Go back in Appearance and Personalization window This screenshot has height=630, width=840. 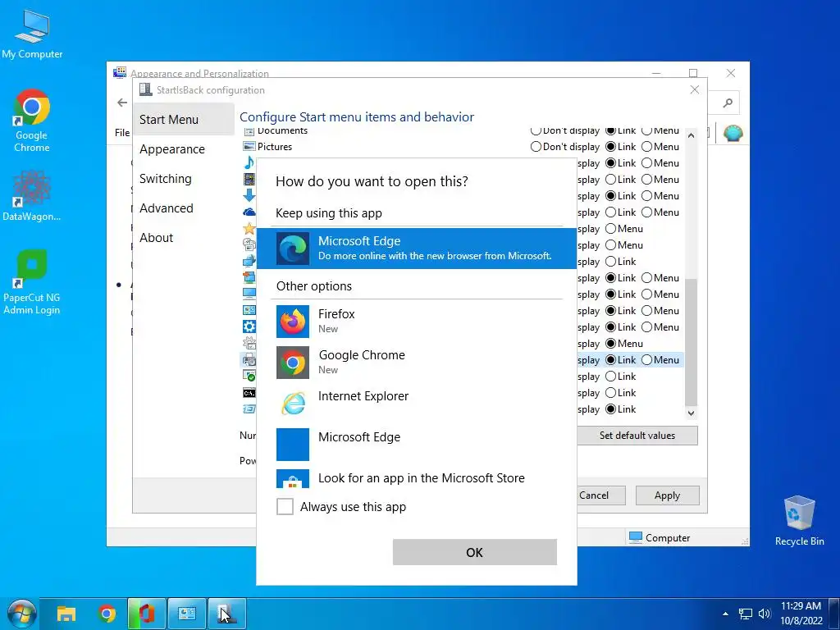(122, 103)
